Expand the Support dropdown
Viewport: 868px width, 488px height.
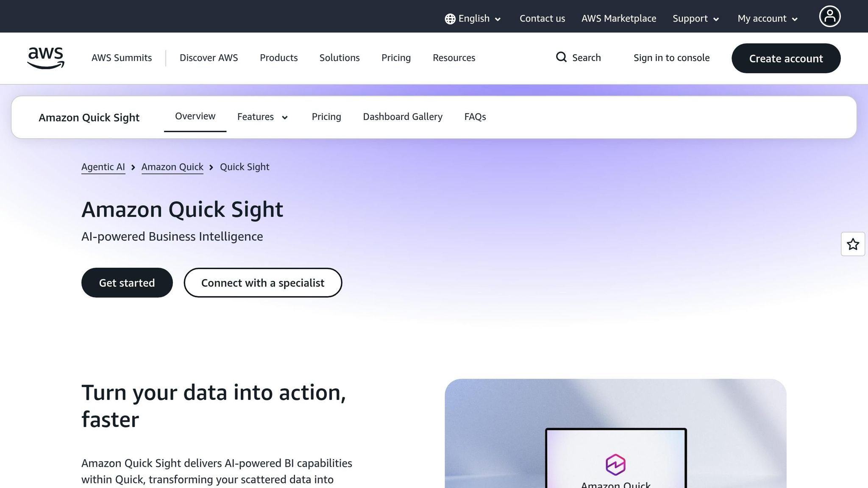tap(696, 19)
